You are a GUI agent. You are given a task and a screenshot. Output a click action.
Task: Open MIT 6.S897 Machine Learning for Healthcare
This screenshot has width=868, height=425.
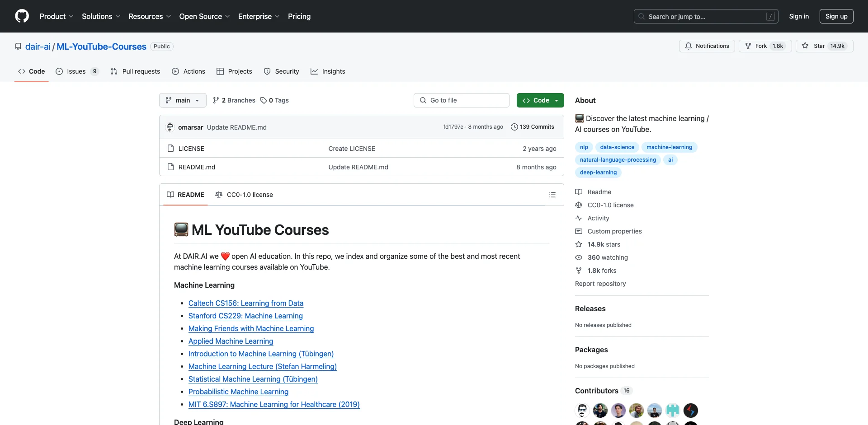coord(274,405)
